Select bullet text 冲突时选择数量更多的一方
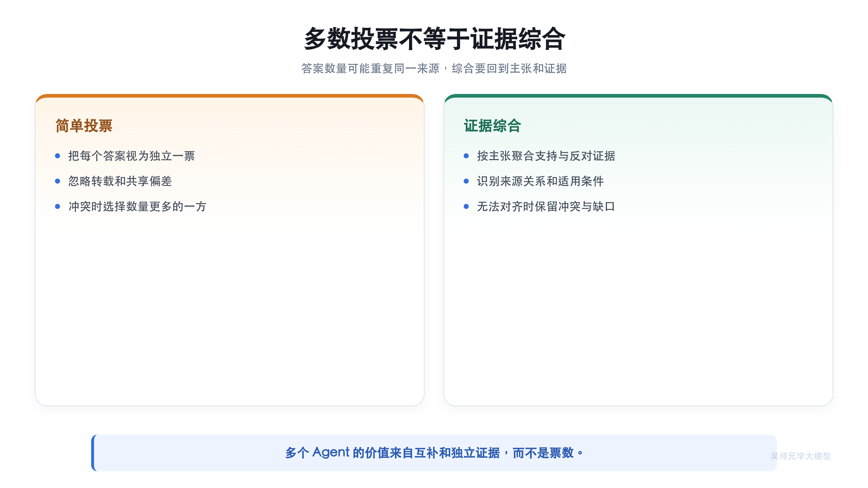Image resolution: width=868 pixels, height=488 pixels. pyautogui.click(x=137, y=206)
